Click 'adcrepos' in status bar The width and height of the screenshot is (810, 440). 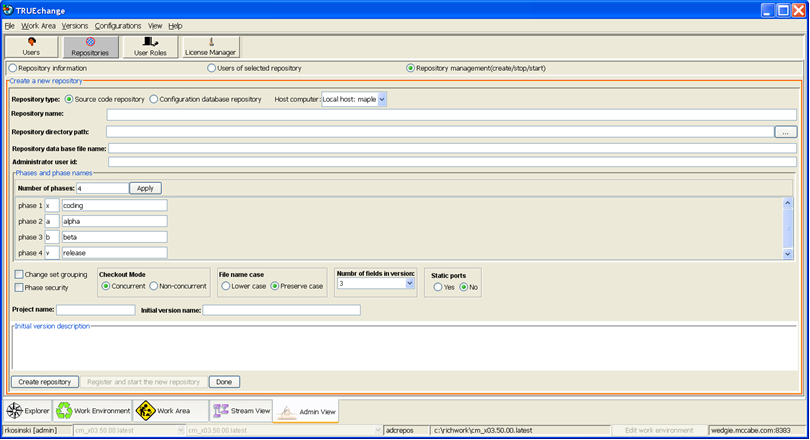click(400, 430)
